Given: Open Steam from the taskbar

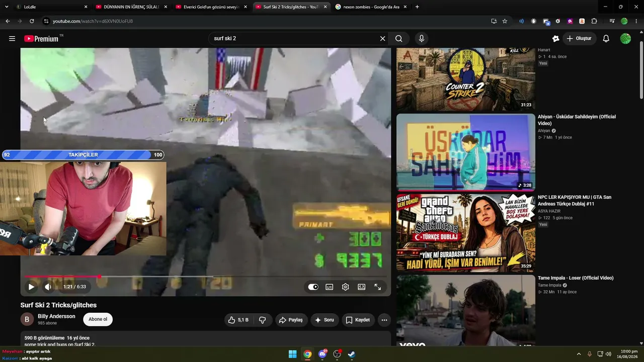Looking at the screenshot, I should (x=352, y=354).
